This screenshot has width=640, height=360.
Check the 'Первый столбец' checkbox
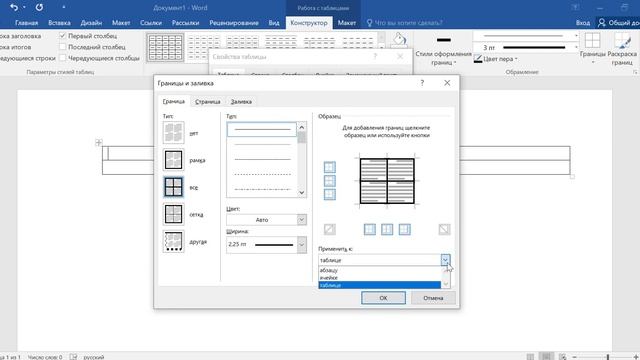(x=62, y=36)
